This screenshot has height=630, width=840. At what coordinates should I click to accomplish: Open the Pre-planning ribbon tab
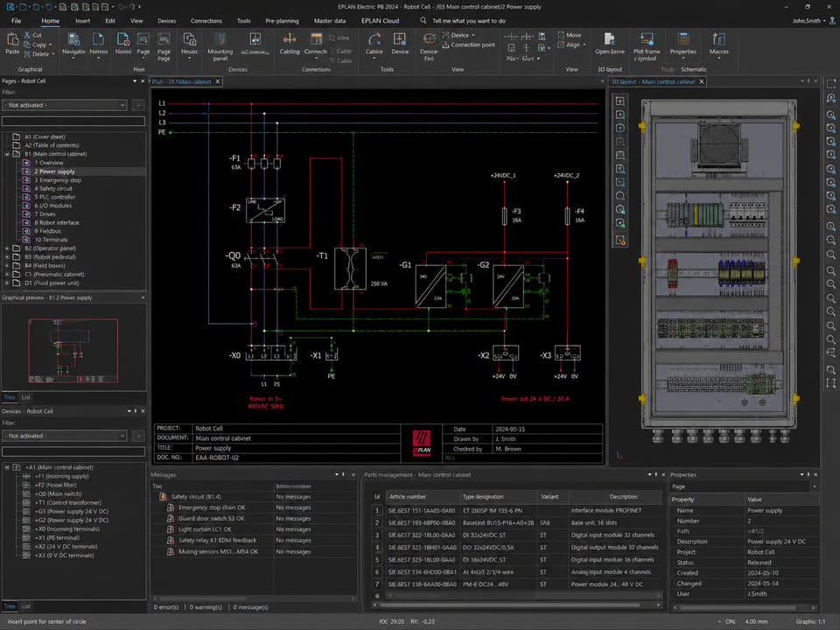pyautogui.click(x=282, y=21)
